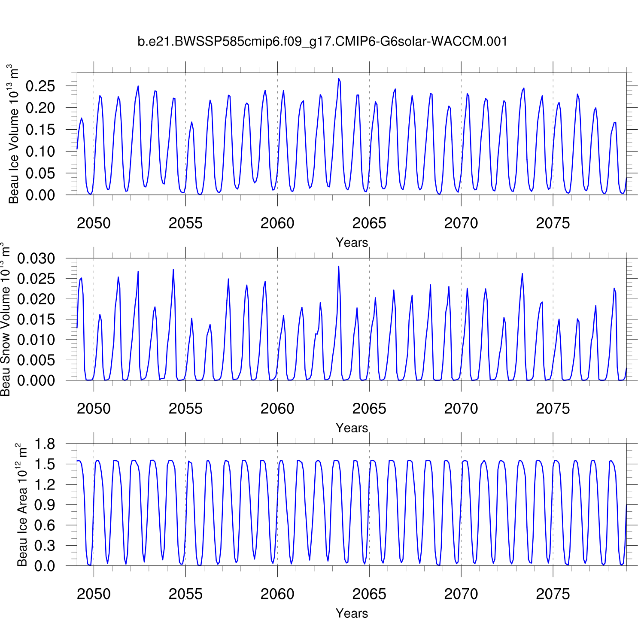Image resolution: width=644 pixels, height=644 pixels.
Task: Click the Years label below ice area plot
Action: pyautogui.click(x=352, y=614)
